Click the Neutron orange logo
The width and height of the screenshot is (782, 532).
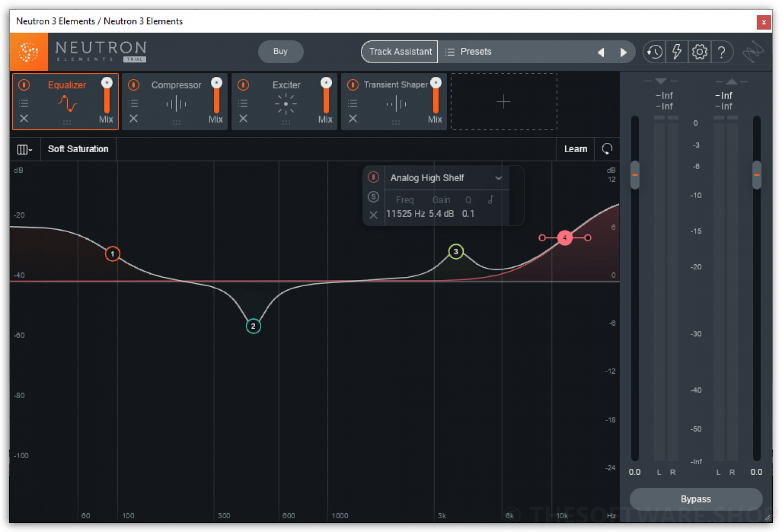[29, 52]
